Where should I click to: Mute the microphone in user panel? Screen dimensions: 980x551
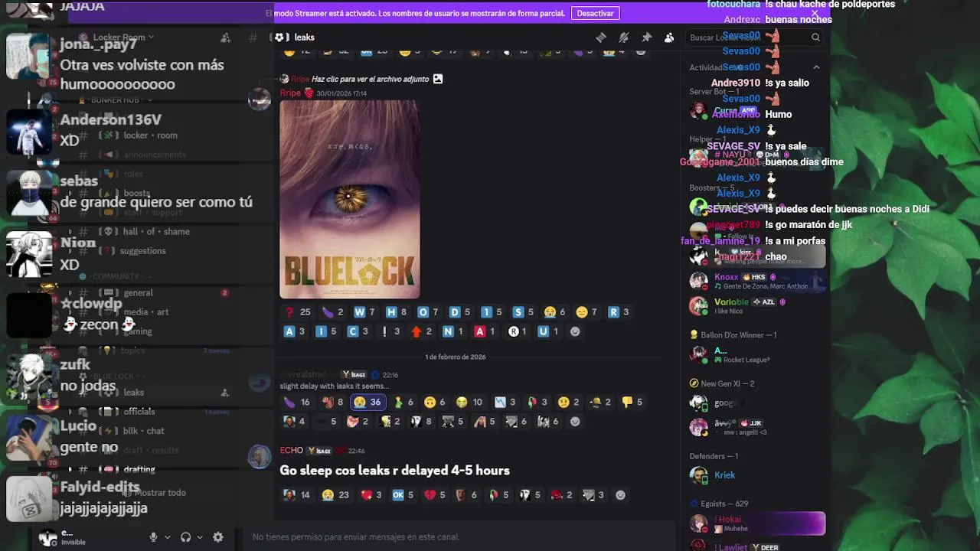[153, 537]
